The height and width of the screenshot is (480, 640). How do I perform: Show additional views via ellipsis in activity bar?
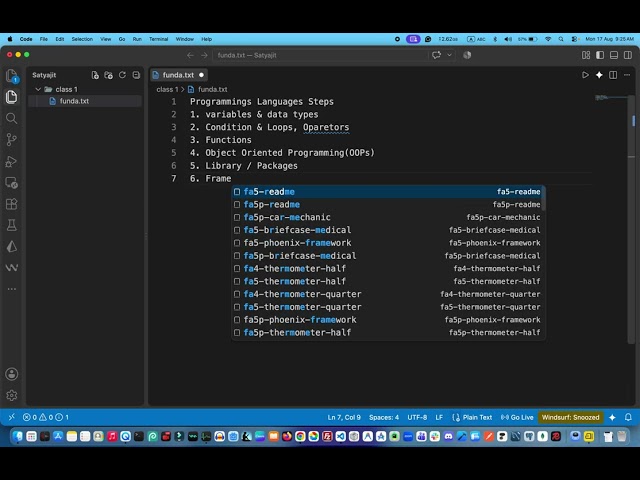pyautogui.click(x=12, y=289)
